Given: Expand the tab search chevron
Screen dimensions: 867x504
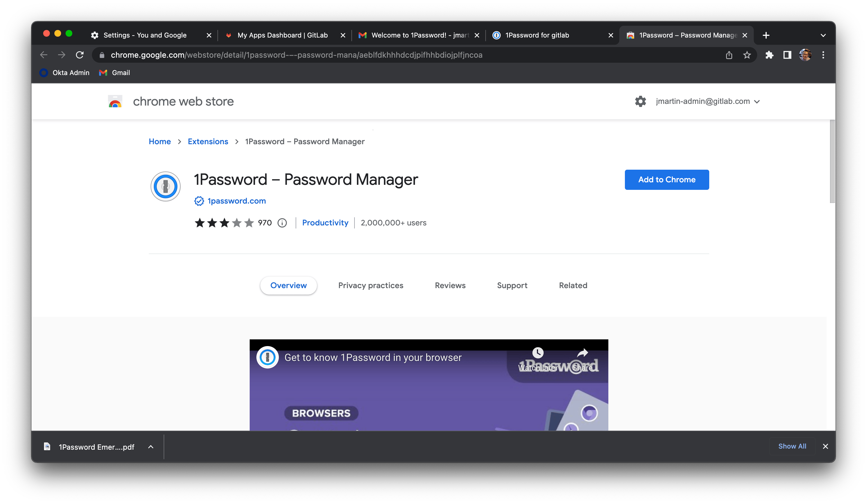Looking at the screenshot, I should click(823, 35).
